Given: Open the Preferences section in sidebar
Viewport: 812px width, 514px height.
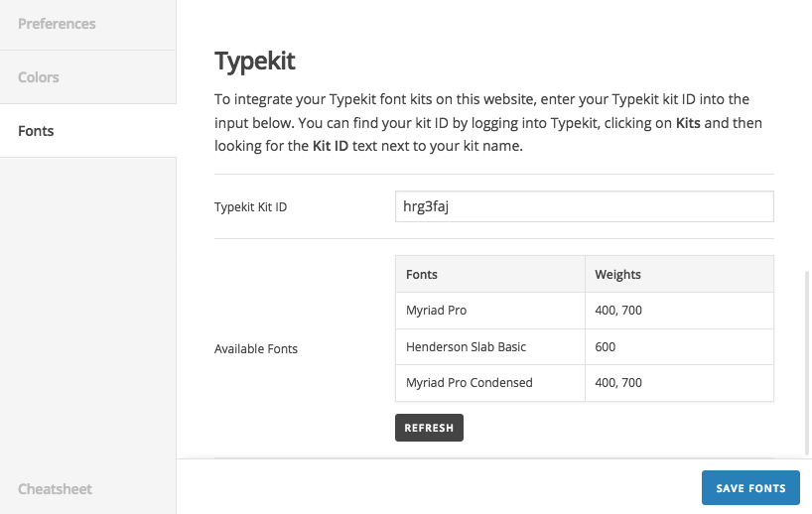Looking at the screenshot, I should pyautogui.click(x=57, y=24).
